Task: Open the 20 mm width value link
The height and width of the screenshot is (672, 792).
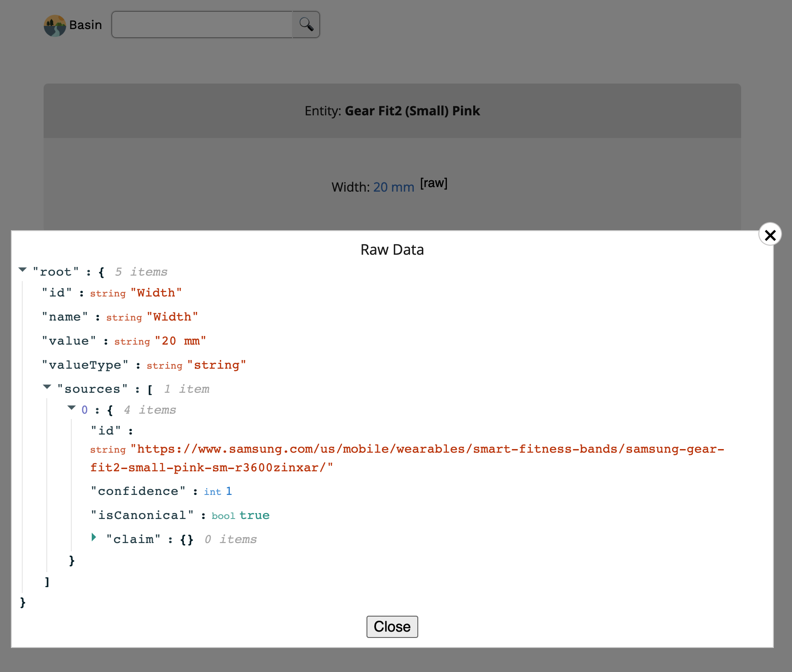Action: [394, 187]
